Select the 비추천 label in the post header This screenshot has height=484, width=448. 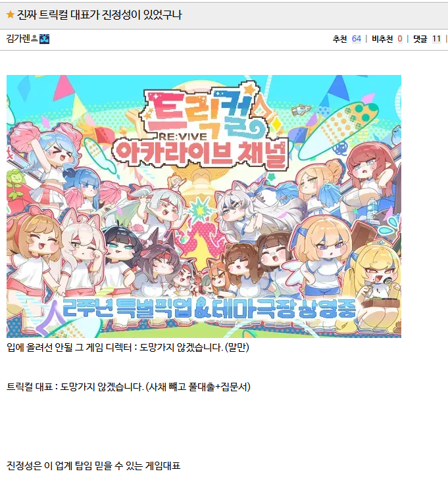[x=382, y=39]
